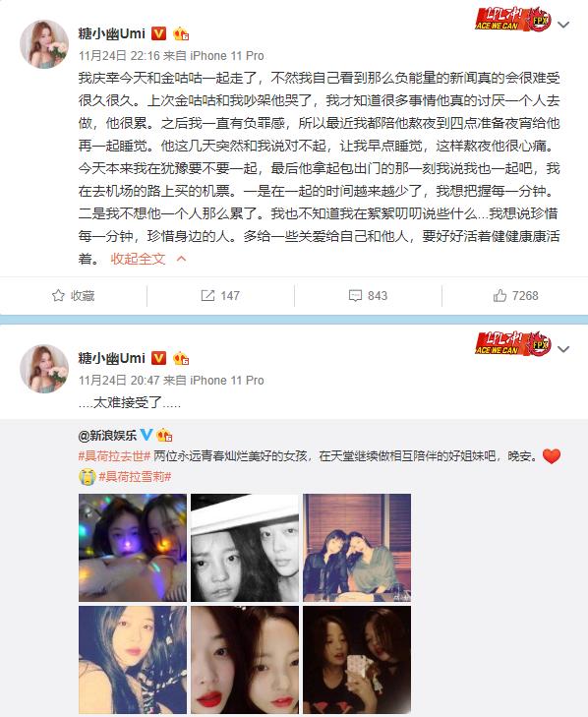Like the first post with thumbs-up 7268
Viewport: 588px width, 717px height.
point(500,296)
